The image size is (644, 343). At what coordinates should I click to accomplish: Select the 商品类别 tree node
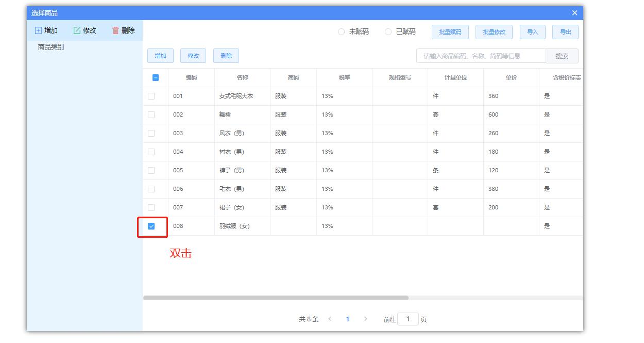pyautogui.click(x=50, y=47)
